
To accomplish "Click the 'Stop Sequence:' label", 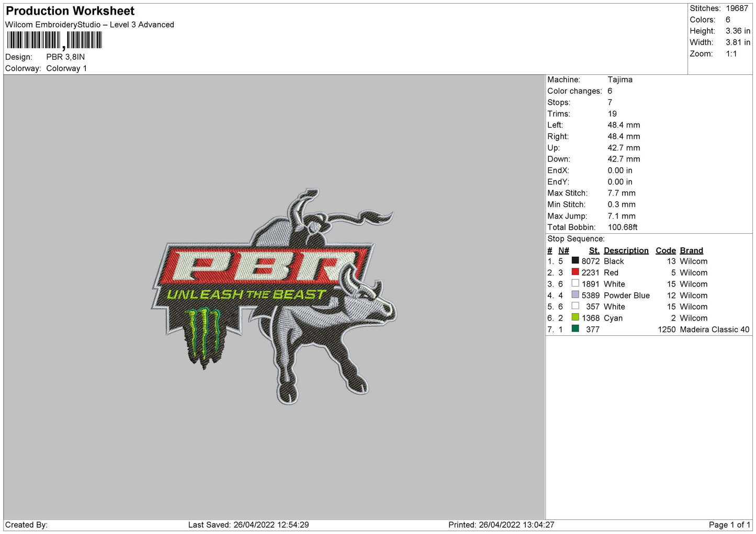I will (576, 239).
